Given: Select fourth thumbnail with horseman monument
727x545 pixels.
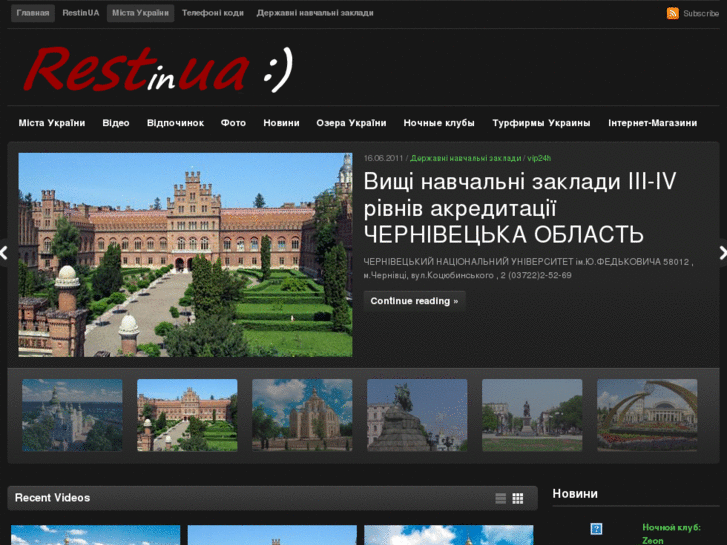Looking at the screenshot, I should tap(417, 415).
